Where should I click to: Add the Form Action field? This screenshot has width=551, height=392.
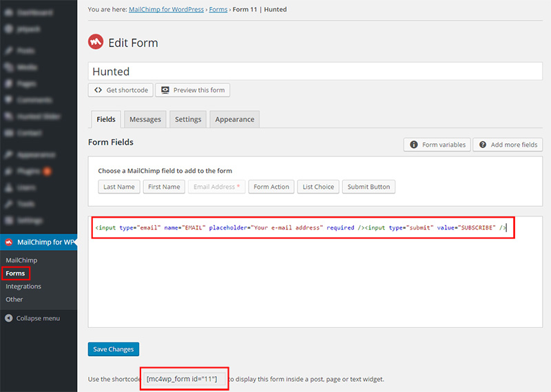pyautogui.click(x=271, y=187)
